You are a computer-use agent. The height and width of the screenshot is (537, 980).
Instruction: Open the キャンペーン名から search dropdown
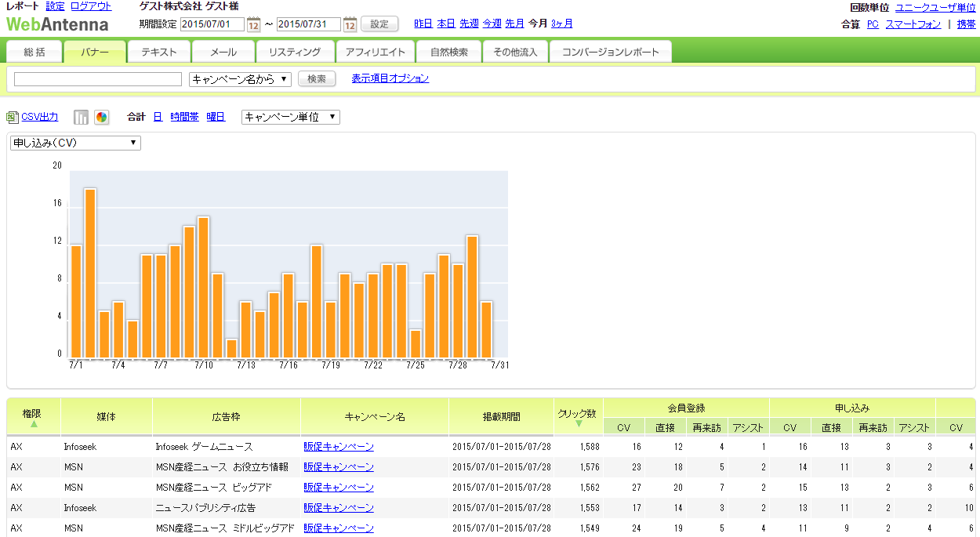click(x=240, y=79)
